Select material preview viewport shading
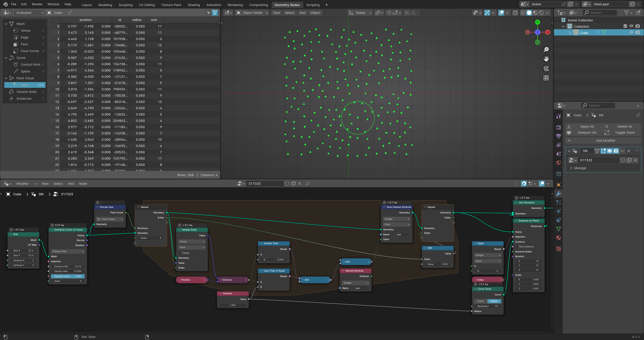The height and width of the screenshot is (340, 644). click(535, 13)
